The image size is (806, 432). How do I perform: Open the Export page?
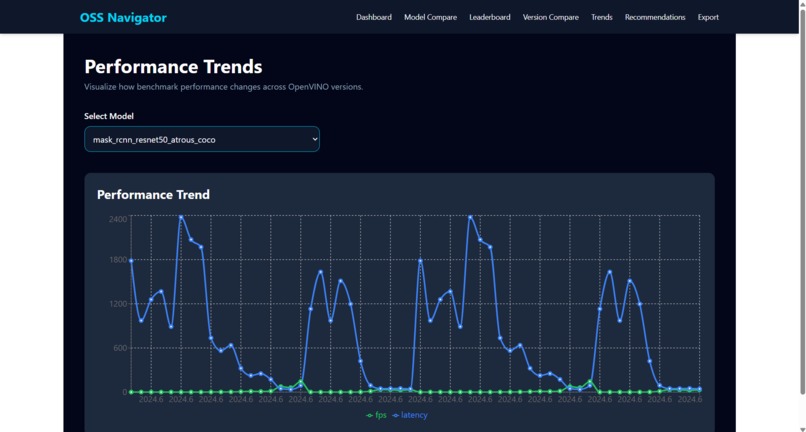pyautogui.click(x=708, y=17)
